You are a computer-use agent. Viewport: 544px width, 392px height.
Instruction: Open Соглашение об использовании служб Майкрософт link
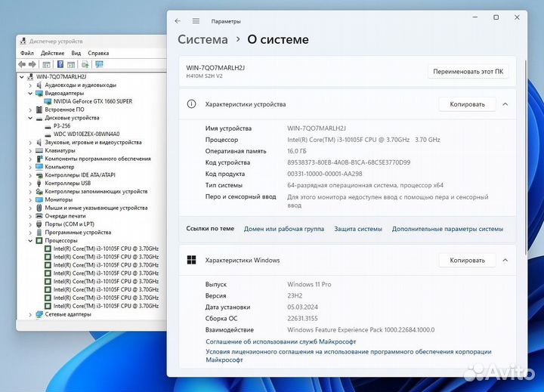pos(280,341)
